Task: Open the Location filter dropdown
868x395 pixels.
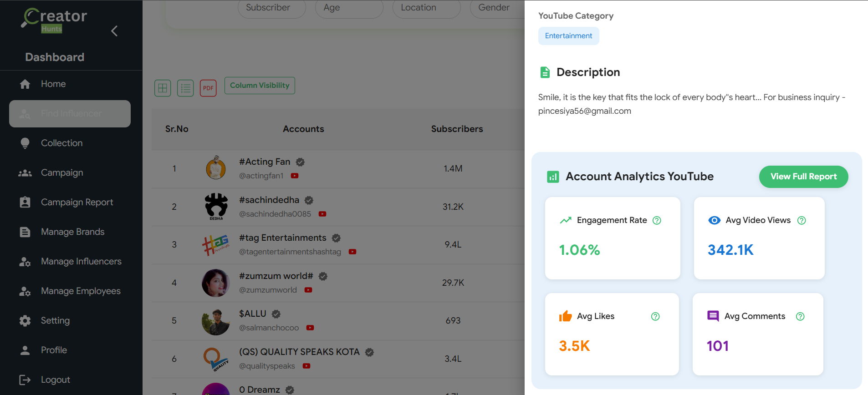Action: coord(426,8)
